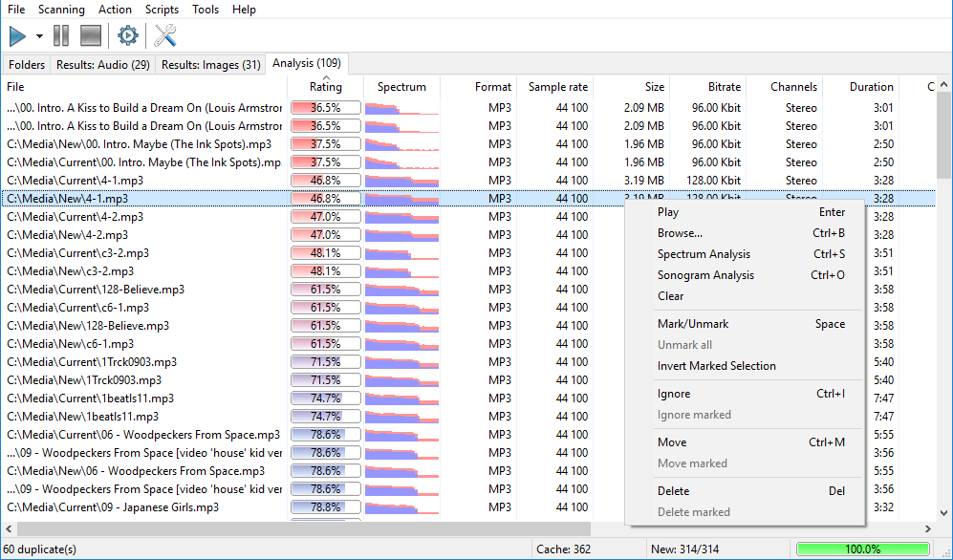Select Delete from the context menu
Viewport: 953px width, 560px height.
(673, 490)
